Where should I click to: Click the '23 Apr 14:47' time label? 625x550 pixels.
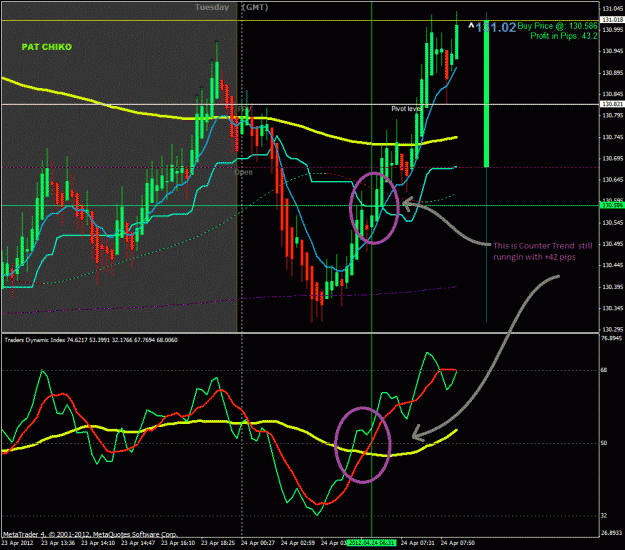pyautogui.click(x=138, y=543)
